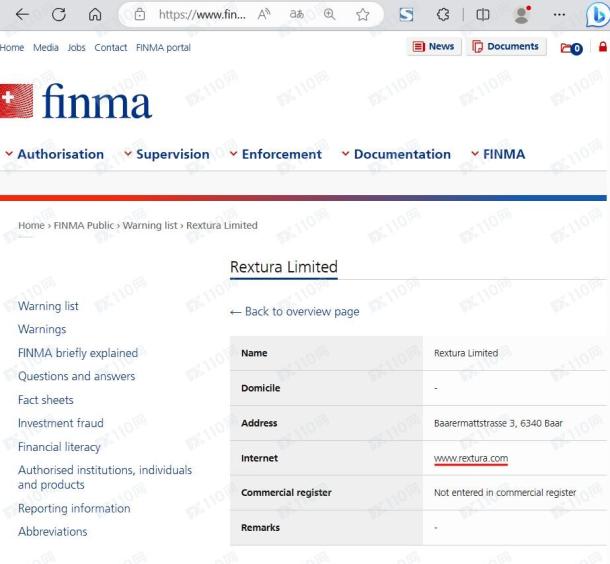The height and width of the screenshot is (564, 610).
Task: Click FINMA Public in the breadcrumb
Action: (x=84, y=225)
